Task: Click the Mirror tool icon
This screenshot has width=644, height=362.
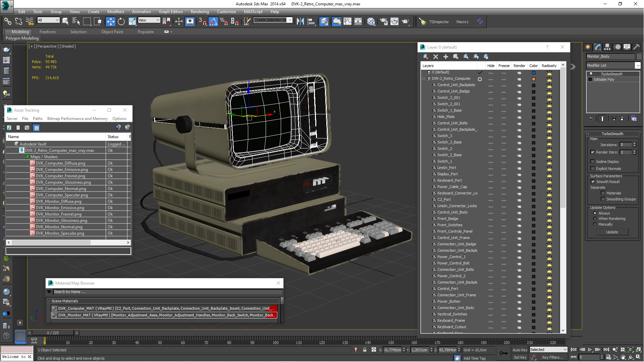Action: [x=300, y=21]
